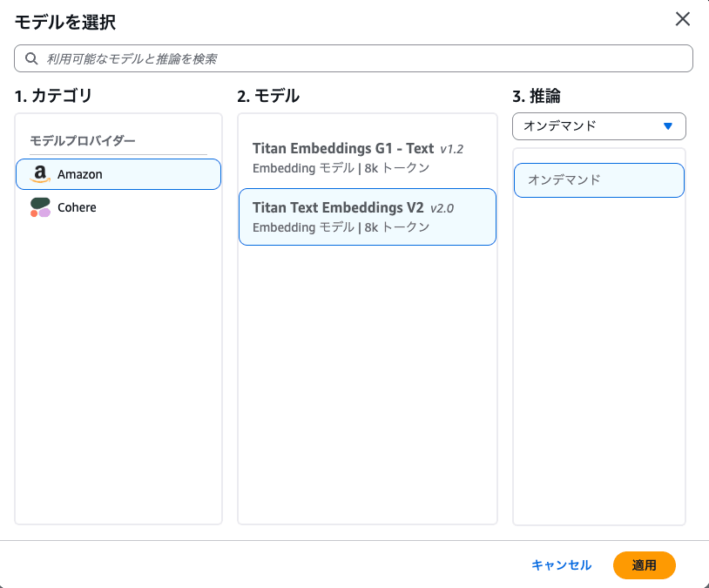Open the オンデマンド inference dropdown
Viewport: 709px width, 588px height.
598,126
